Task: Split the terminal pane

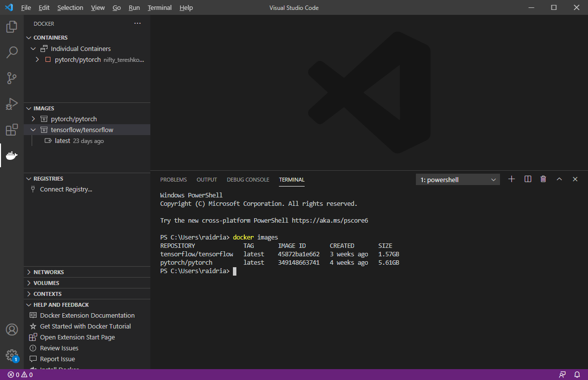Action: point(528,179)
